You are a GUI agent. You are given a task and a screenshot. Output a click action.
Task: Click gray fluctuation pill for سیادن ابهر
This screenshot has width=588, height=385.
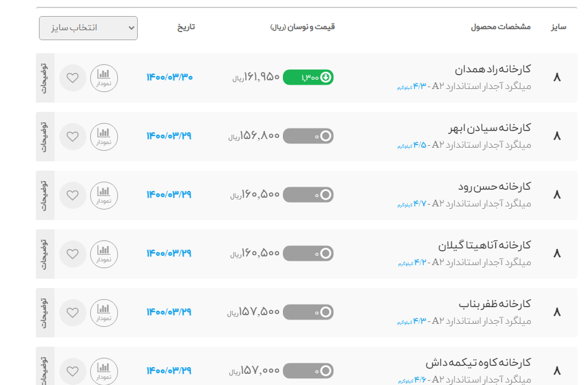point(308,137)
